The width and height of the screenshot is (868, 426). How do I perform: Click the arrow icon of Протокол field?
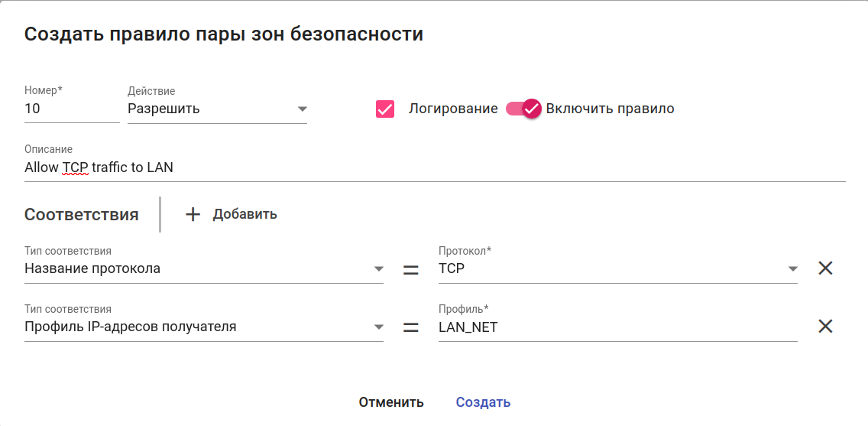pos(792,268)
